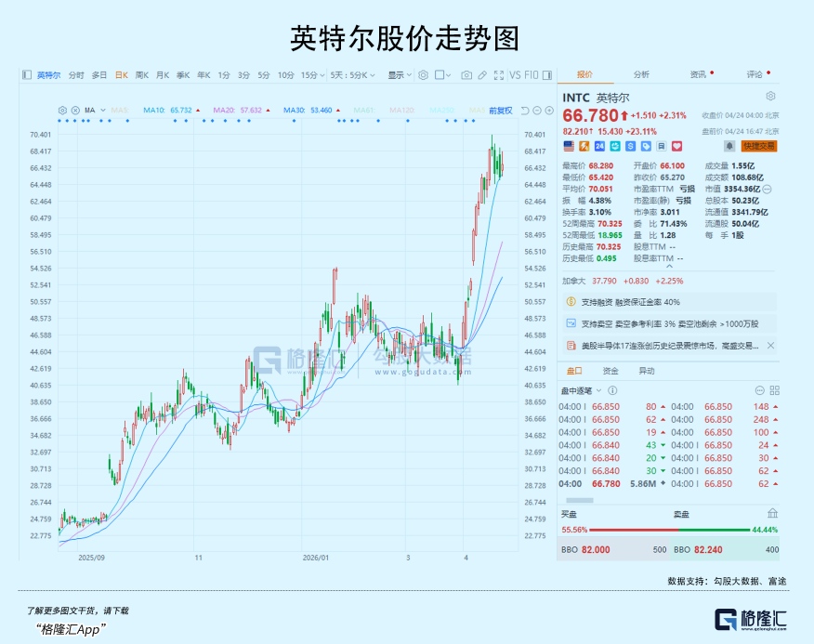Toggle the red heart favorite icon
Image resolution: width=814 pixels, height=644 pixels.
677,147
